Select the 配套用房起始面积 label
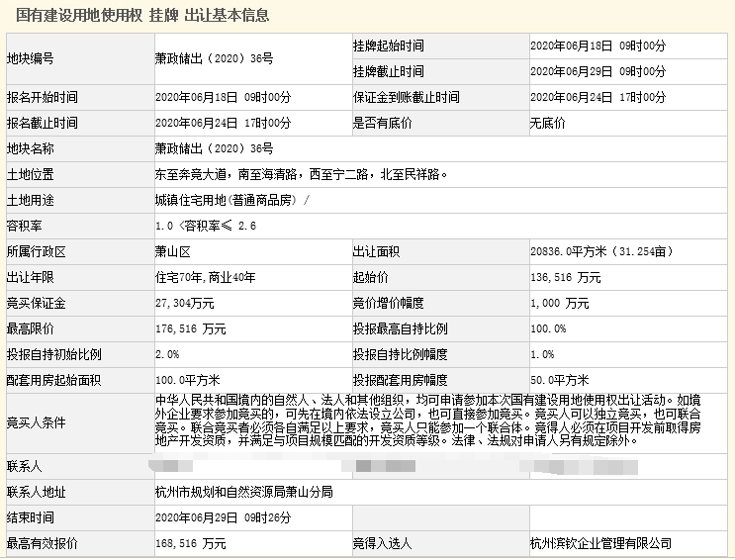 (x=53, y=380)
